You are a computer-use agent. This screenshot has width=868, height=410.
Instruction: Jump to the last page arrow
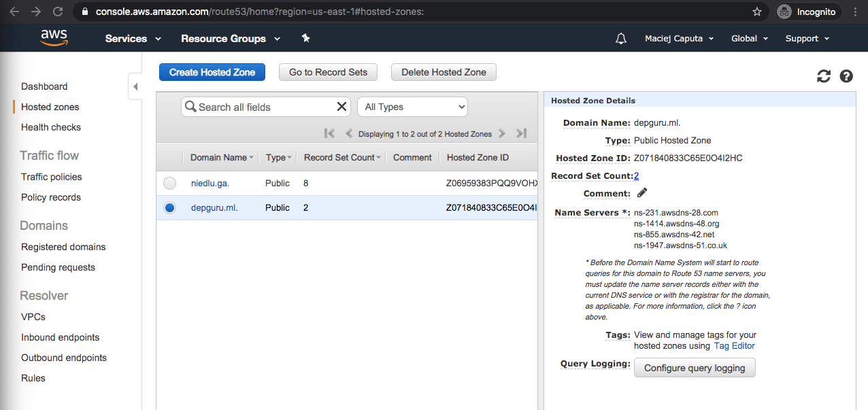coord(521,134)
